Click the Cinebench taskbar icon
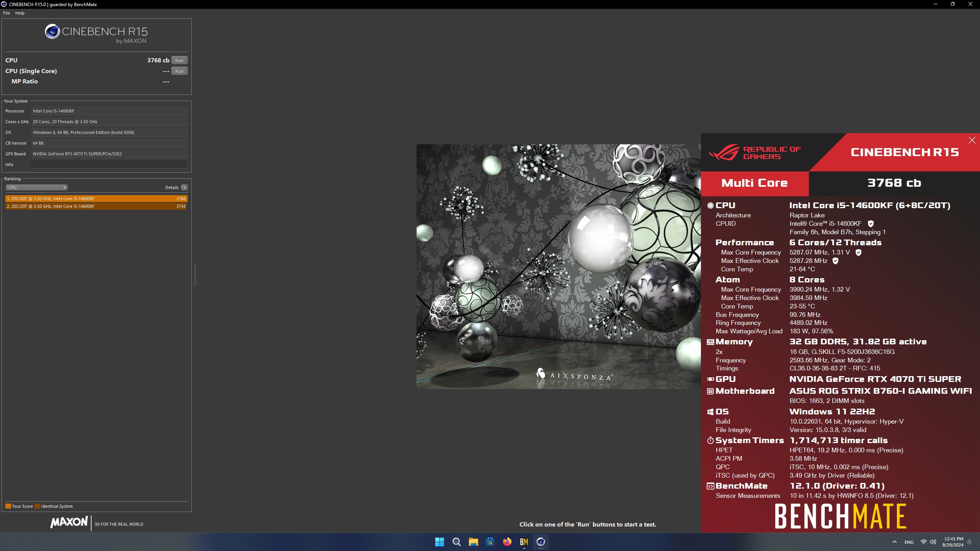Image resolution: width=980 pixels, height=551 pixels. click(x=541, y=542)
